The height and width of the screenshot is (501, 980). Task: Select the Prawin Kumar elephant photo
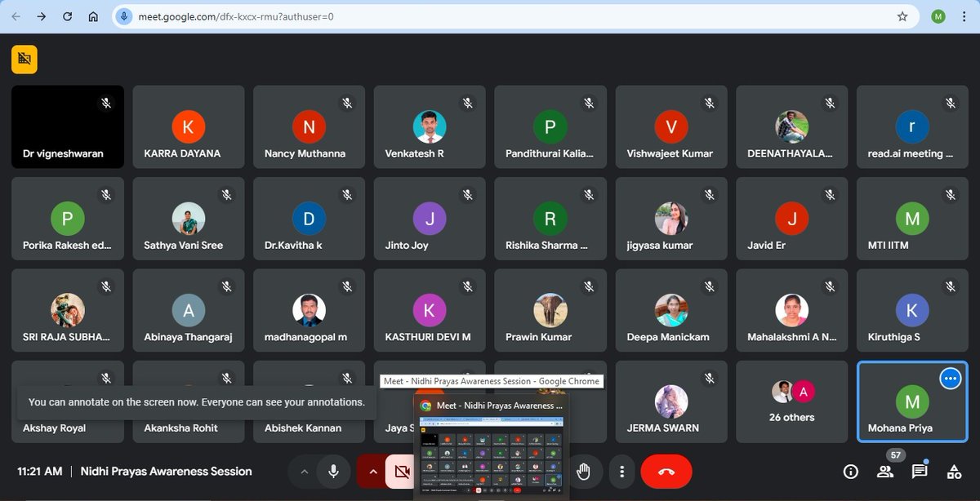tap(550, 310)
